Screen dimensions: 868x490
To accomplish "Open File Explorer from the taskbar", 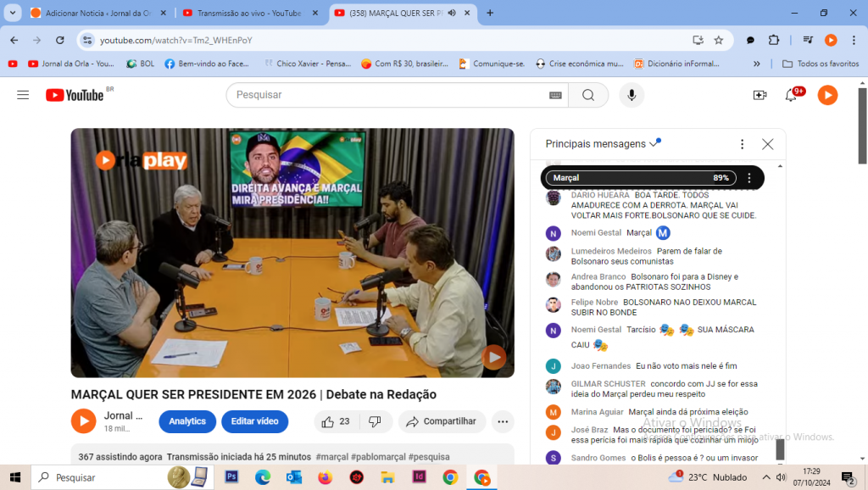I will [387, 476].
